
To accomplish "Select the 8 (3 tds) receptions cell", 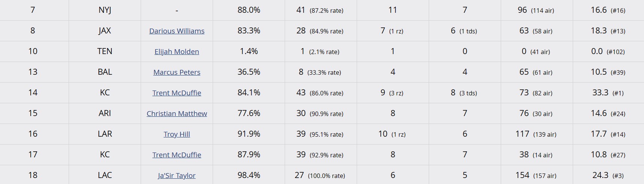I will click(x=464, y=93).
